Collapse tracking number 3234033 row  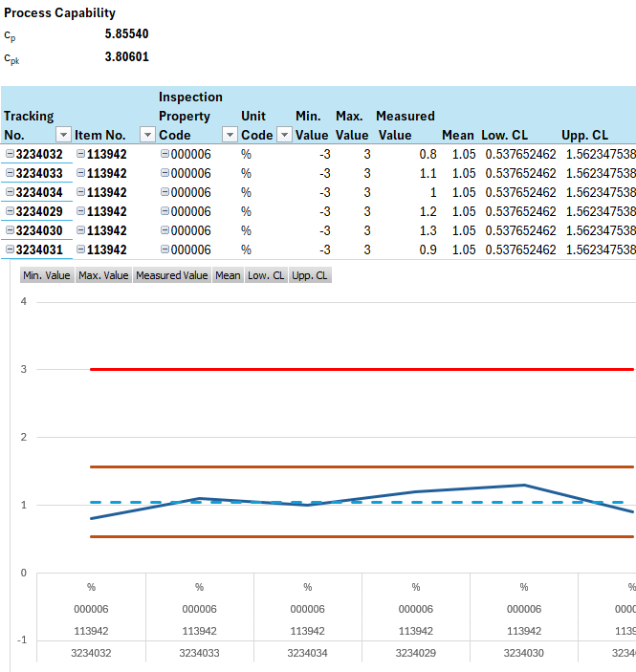[10, 173]
